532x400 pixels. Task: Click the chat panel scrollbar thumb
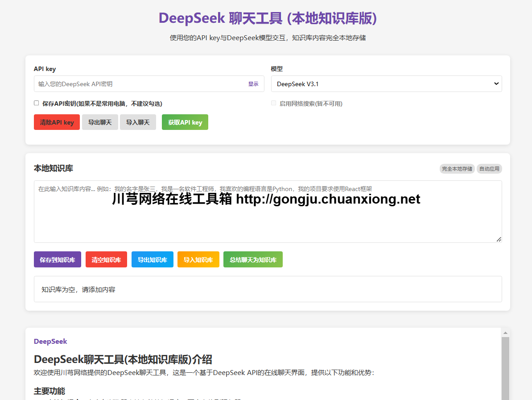pos(505,368)
